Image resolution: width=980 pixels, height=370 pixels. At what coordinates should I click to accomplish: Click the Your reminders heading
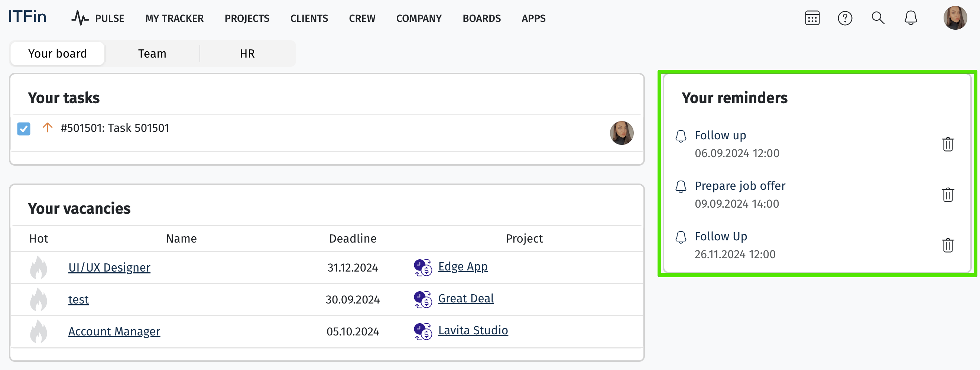coord(734,98)
